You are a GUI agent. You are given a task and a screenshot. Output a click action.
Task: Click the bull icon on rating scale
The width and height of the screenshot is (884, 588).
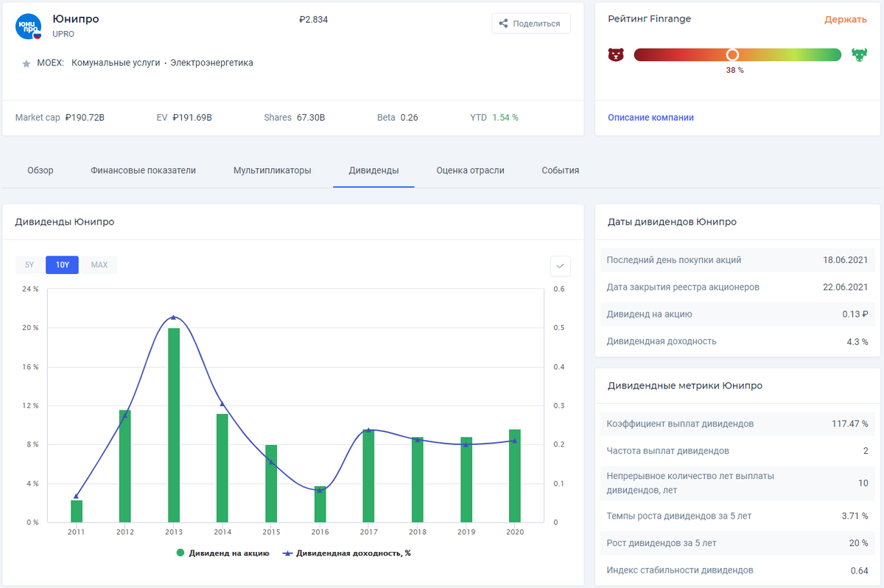pyautogui.click(x=859, y=55)
